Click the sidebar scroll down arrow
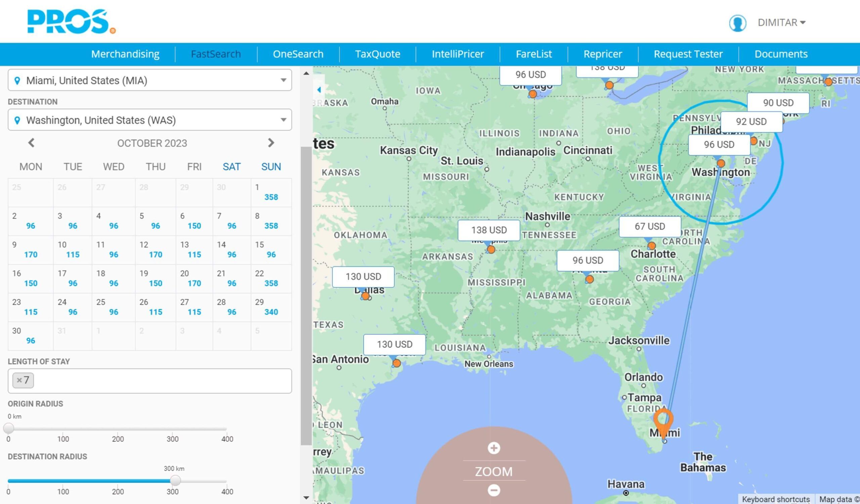Image resolution: width=860 pixels, height=504 pixels. click(x=306, y=498)
